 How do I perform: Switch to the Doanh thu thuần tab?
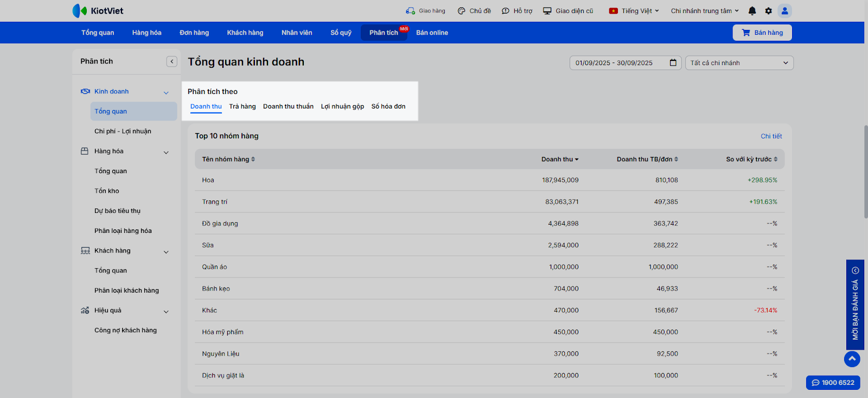click(289, 106)
